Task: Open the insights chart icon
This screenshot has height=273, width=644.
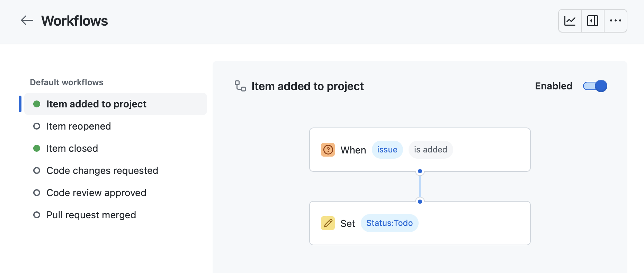Action: pyautogui.click(x=570, y=21)
